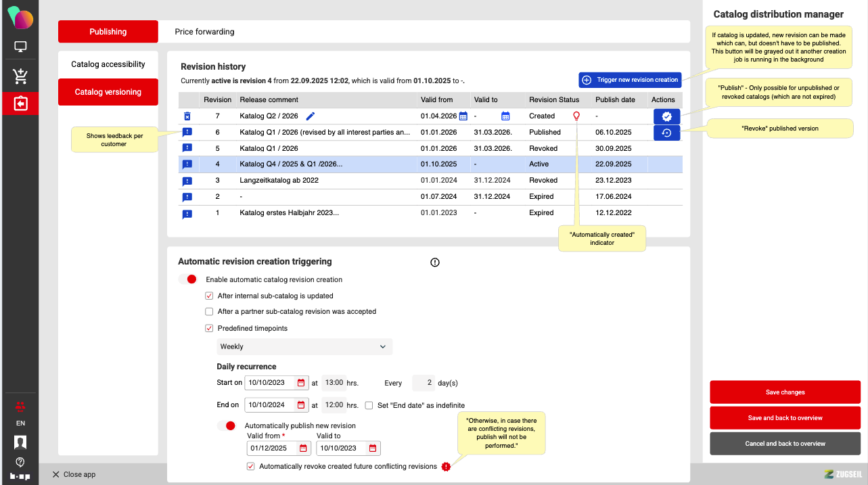Open the shopping cart icon in sidebar
The width and height of the screenshot is (868, 485).
pos(20,76)
